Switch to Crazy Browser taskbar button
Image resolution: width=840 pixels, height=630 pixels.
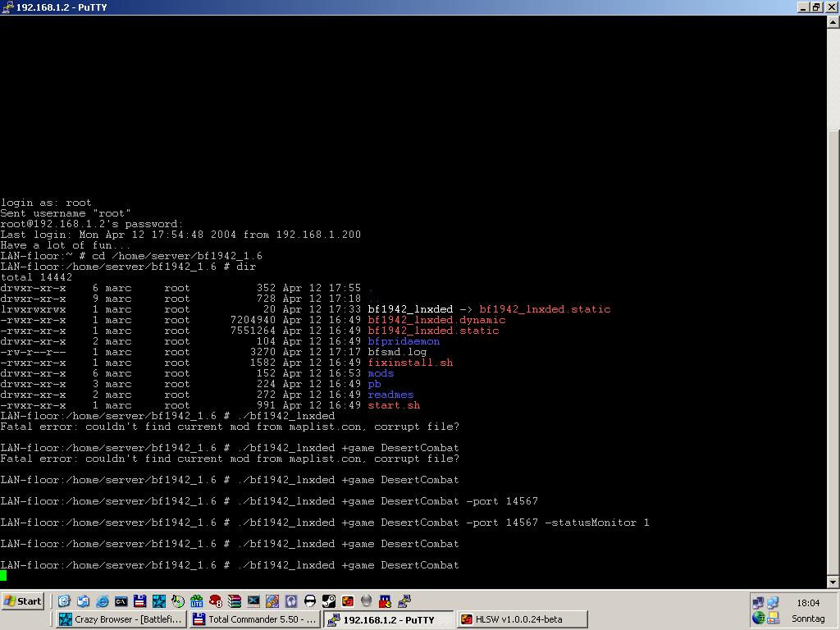coord(121,619)
